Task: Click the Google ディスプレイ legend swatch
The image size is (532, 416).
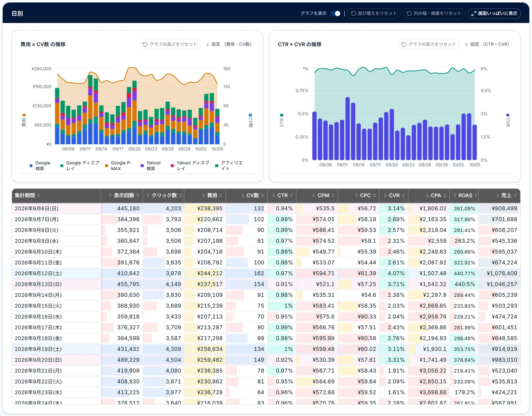Action: (62, 166)
